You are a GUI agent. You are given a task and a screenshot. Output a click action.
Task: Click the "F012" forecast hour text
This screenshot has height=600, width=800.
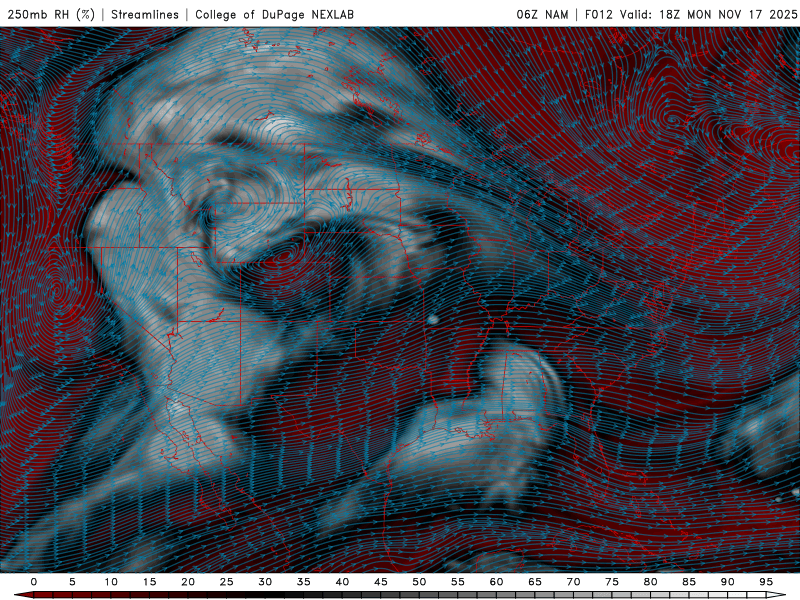[598, 14]
